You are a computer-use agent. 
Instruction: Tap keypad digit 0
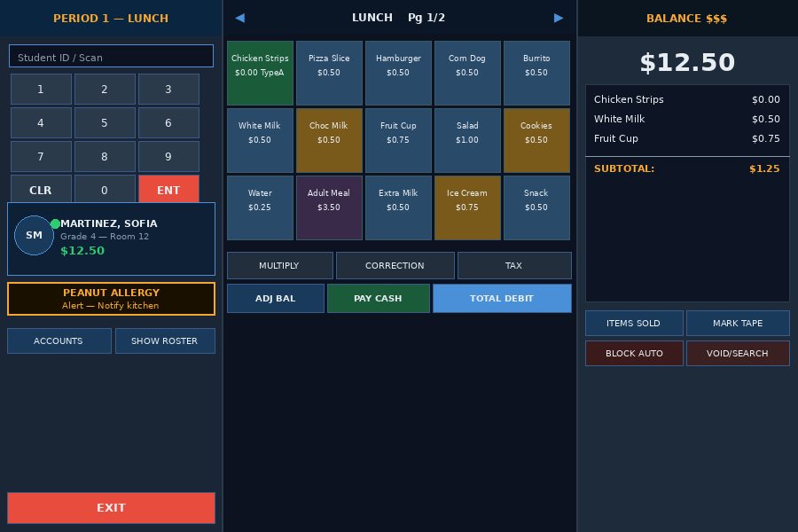(x=105, y=189)
